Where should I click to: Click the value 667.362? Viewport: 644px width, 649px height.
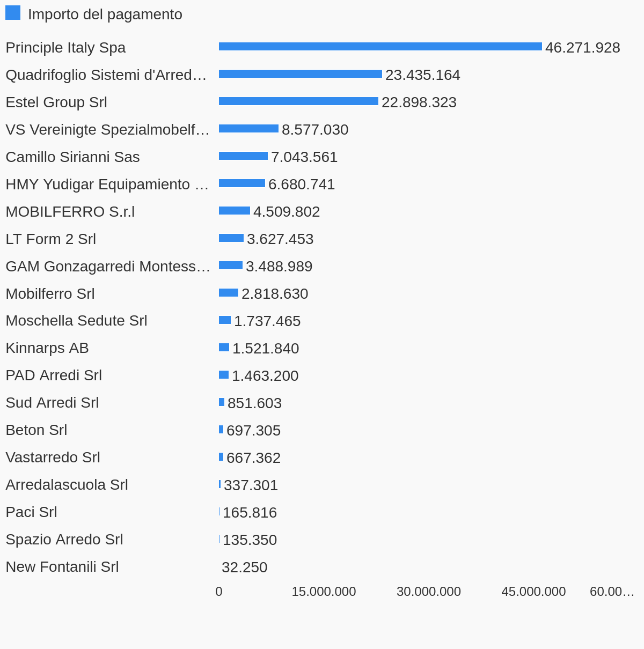tap(253, 458)
